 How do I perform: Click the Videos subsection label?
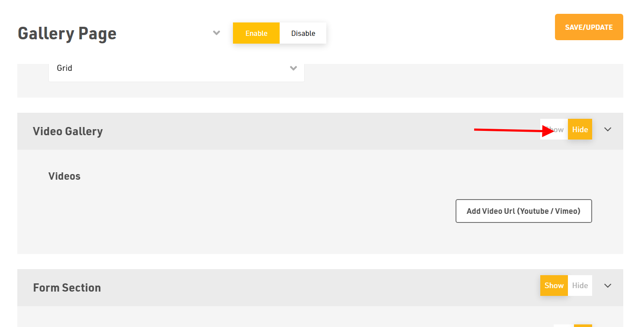(x=64, y=176)
